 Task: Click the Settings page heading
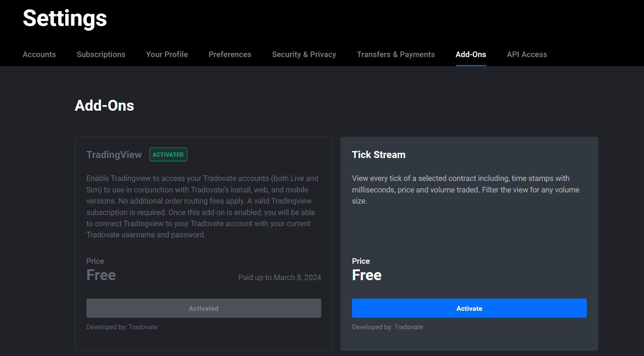point(65,18)
